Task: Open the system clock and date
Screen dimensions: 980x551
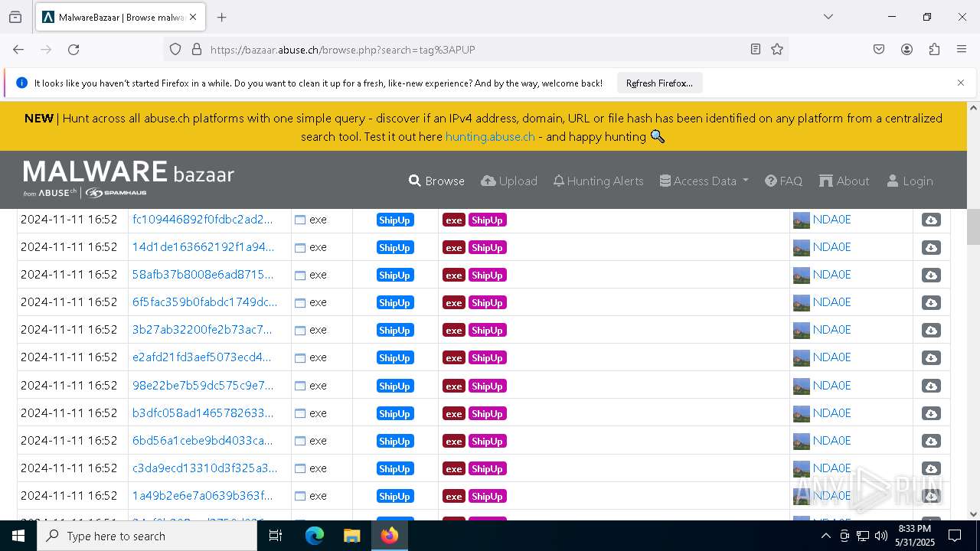Action: pos(914,536)
